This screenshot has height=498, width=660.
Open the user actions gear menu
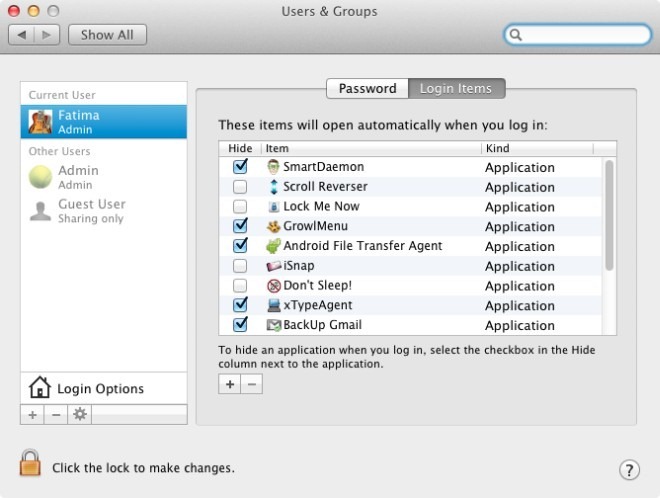[x=78, y=414]
